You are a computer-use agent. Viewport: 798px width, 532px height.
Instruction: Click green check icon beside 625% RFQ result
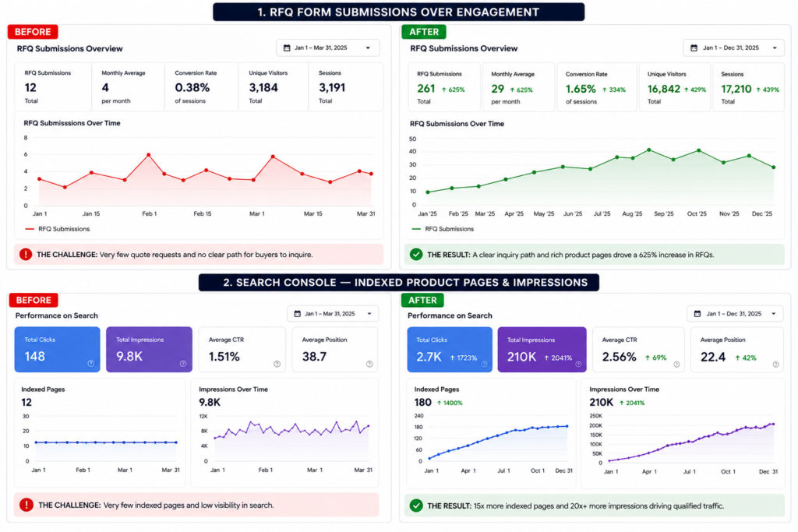click(416, 254)
